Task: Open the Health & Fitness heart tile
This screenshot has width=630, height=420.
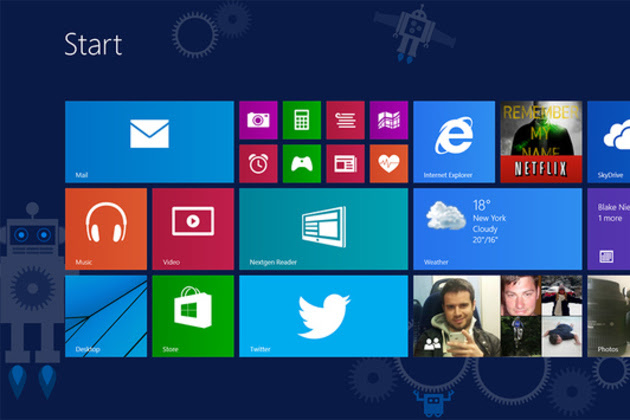Action: [x=389, y=164]
